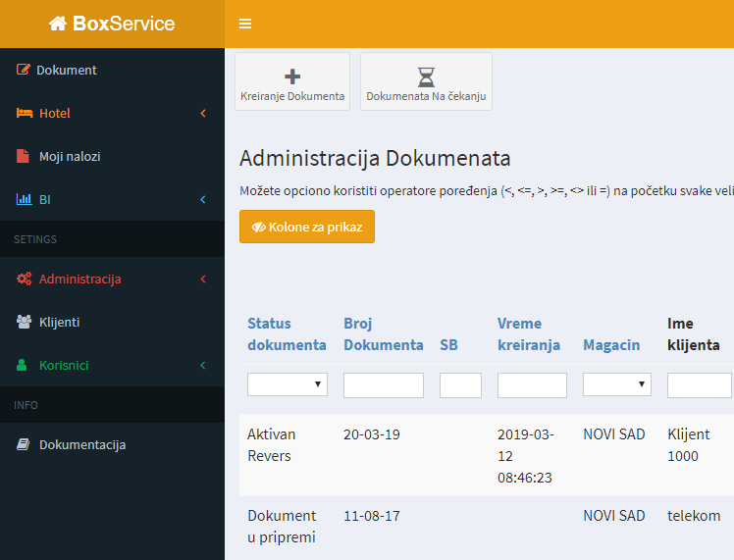Viewport: 734px width, 560px height.
Task: Expand the BI menu chevron
Action: tap(203, 199)
